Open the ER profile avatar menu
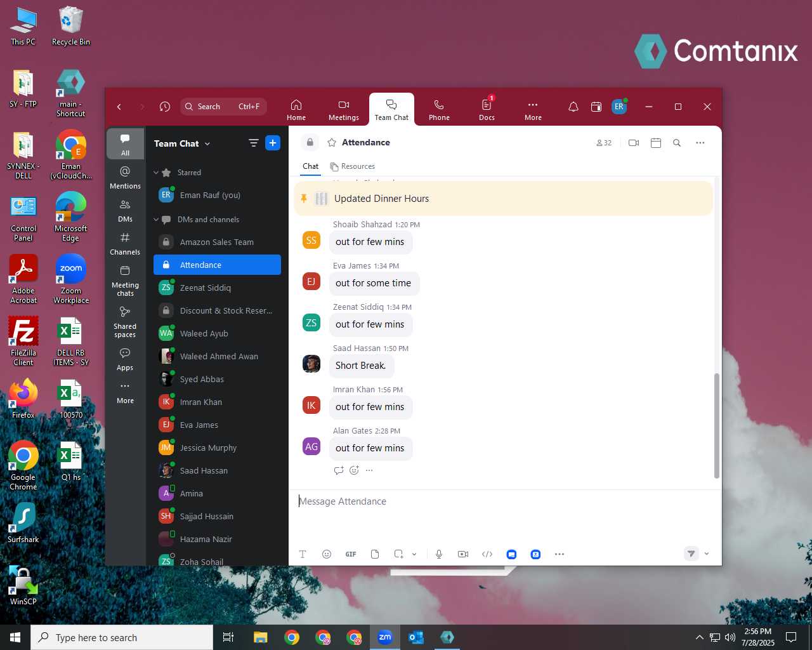 [x=619, y=107]
